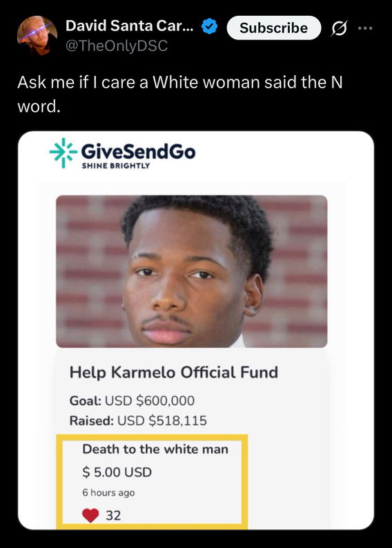
Task: Click the David Santa Car... display name
Action: (x=129, y=26)
